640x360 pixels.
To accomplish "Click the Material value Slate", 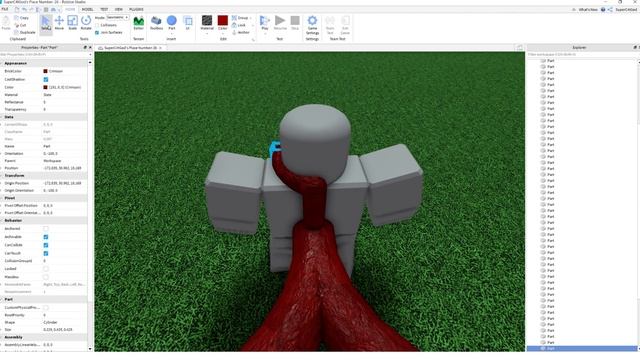I will (47, 95).
